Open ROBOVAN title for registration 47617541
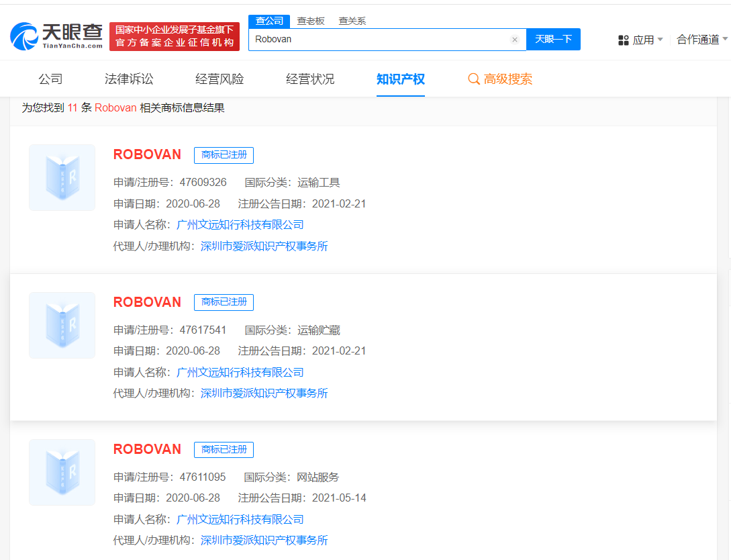Screen dimensions: 731x560 [147, 302]
